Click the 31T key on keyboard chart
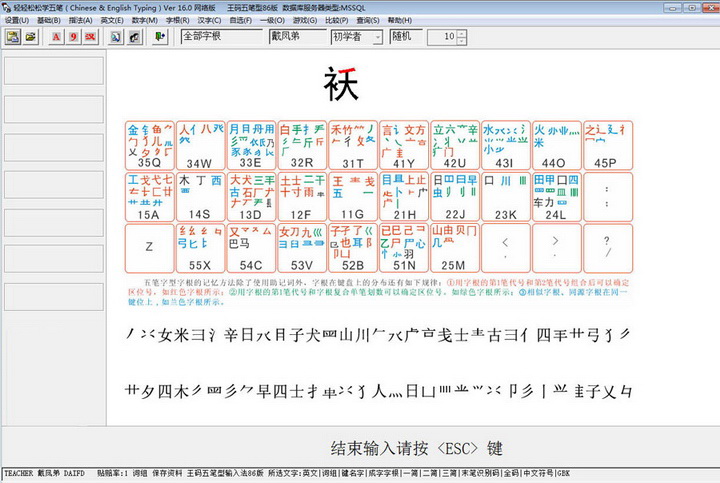Image resolution: width=720 pixels, height=483 pixels. point(353,146)
